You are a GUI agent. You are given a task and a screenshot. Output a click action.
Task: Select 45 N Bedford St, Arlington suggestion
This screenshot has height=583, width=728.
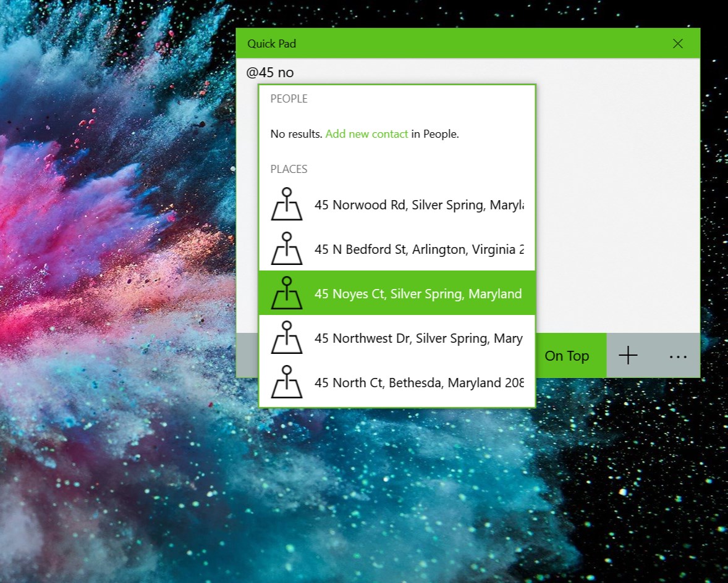click(397, 249)
